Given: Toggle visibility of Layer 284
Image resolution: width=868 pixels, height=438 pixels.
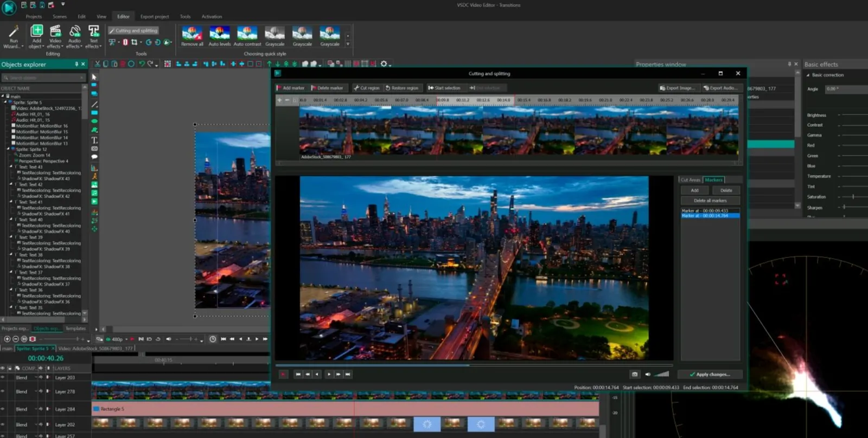Looking at the screenshot, I should click(x=3, y=409).
